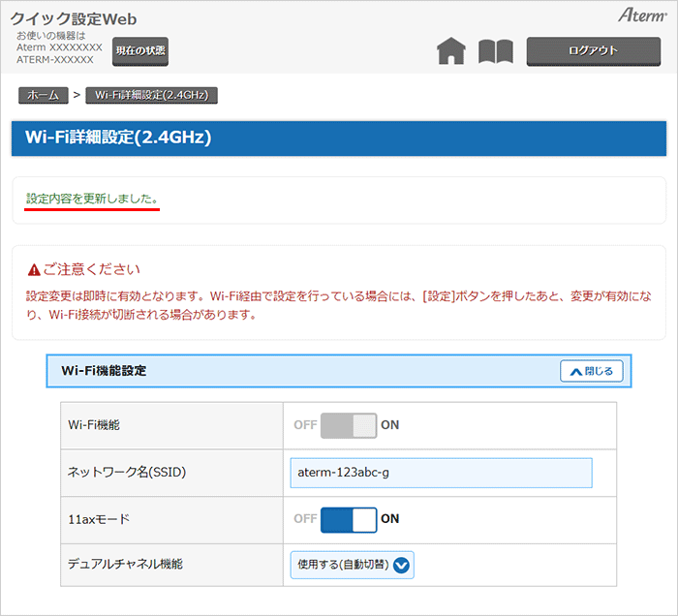Open the manual via the book icon
The image size is (678, 616).
pos(496,51)
